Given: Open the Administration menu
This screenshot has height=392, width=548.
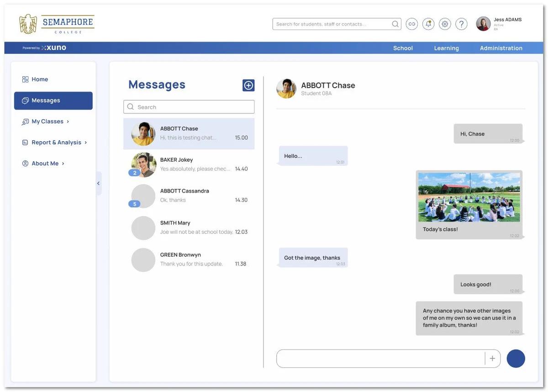Looking at the screenshot, I should (x=501, y=48).
